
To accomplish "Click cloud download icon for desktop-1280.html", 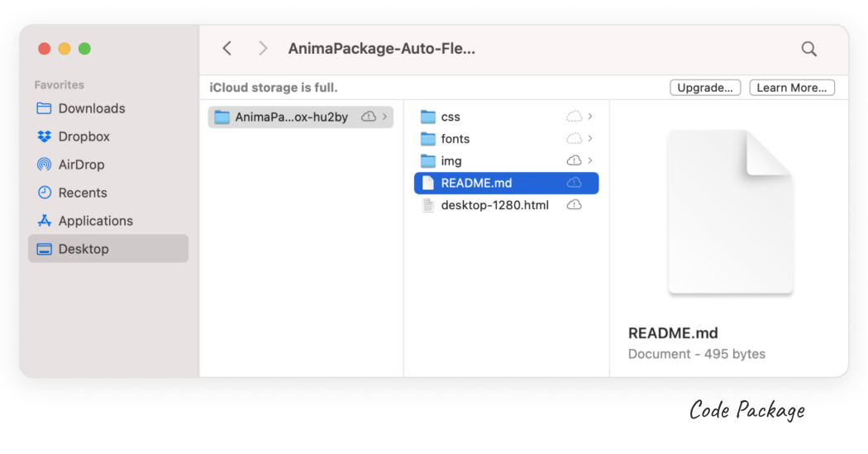I will (574, 205).
